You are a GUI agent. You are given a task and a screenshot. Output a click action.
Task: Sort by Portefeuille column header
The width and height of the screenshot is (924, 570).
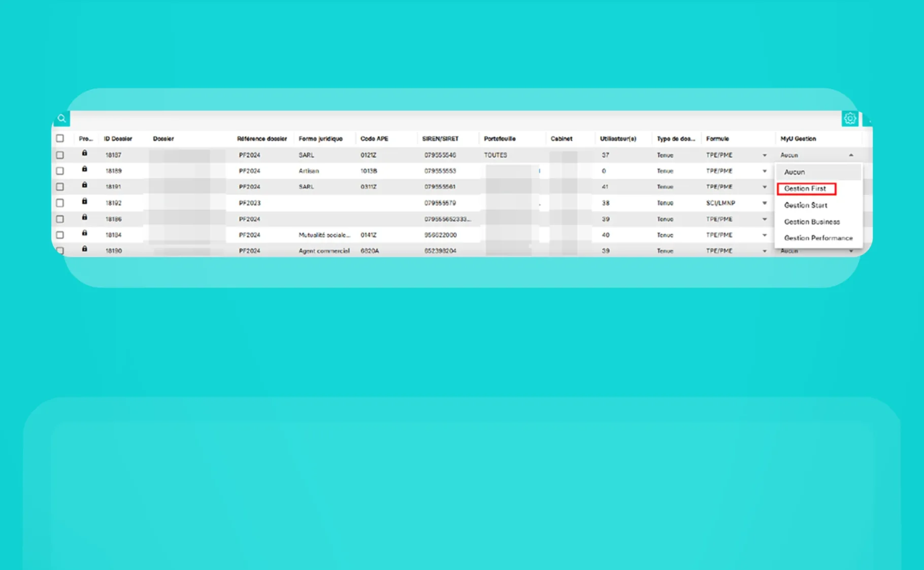point(500,139)
